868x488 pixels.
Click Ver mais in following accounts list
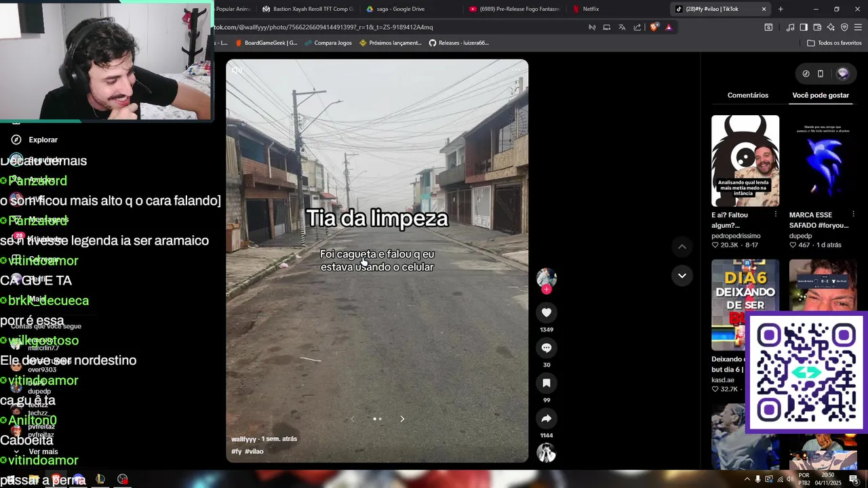coord(43,451)
